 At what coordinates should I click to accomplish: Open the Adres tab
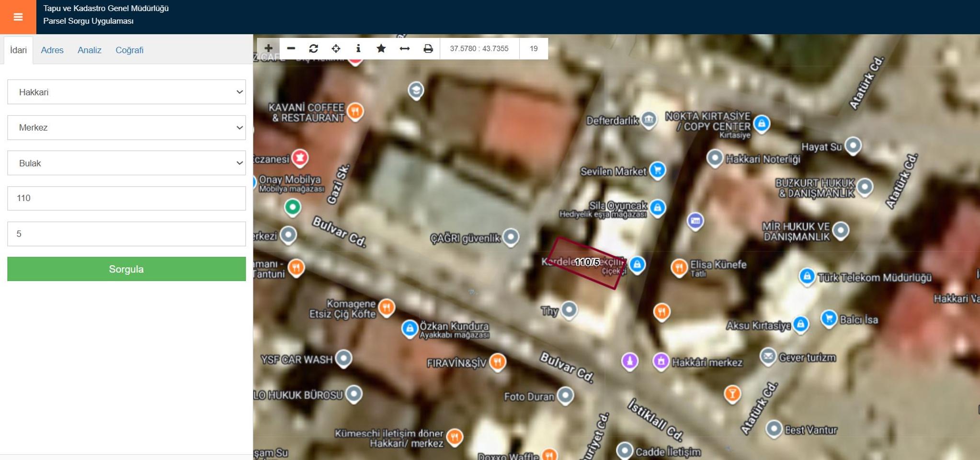click(52, 50)
